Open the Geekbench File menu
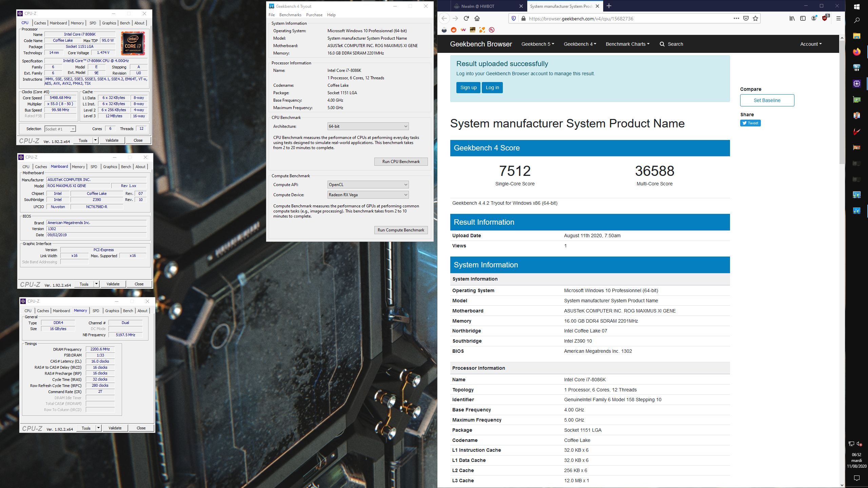Viewport: 868px width, 488px height. (272, 15)
